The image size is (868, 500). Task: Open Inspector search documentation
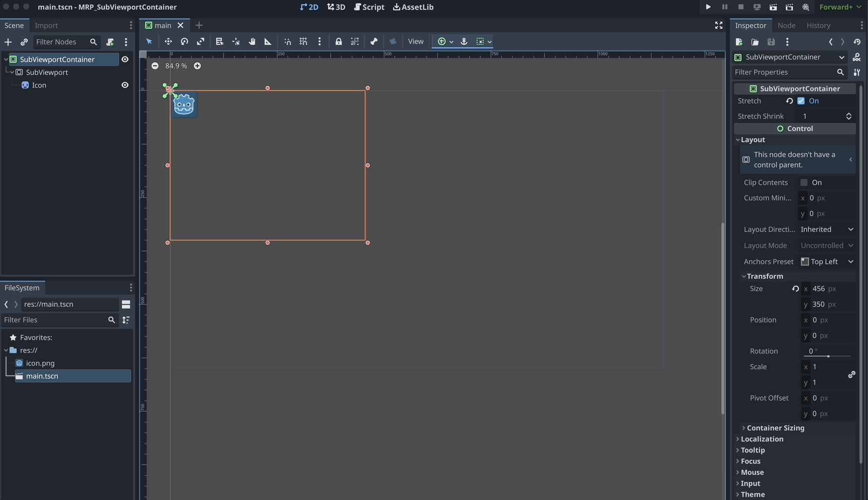[x=841, y=72]
